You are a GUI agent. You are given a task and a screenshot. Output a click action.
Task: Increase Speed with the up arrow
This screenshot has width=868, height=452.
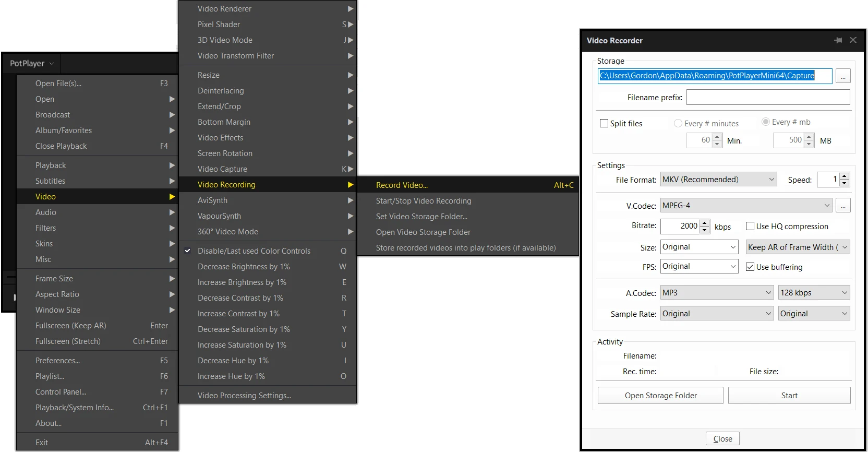tap(845, 176)
